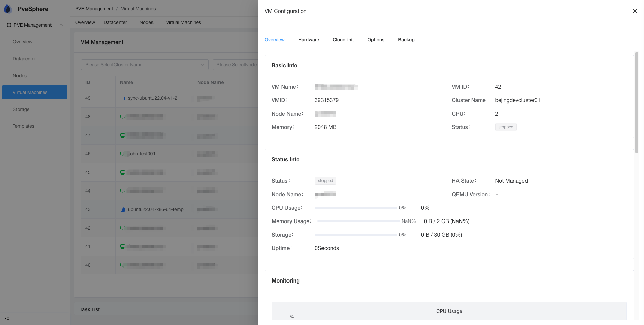Select the Backup tab
Screen dimensions: 644x325
406,40
